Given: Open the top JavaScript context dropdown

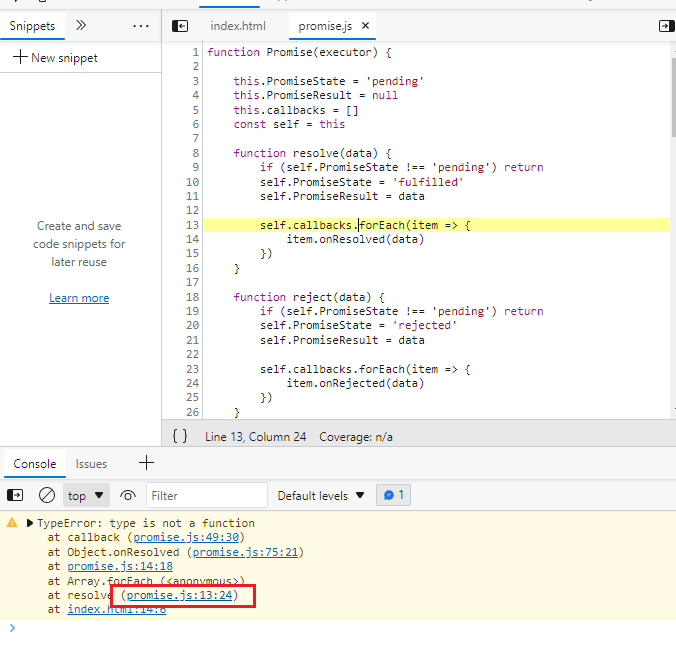Looking at the screenshot, I should pos(86,495).
